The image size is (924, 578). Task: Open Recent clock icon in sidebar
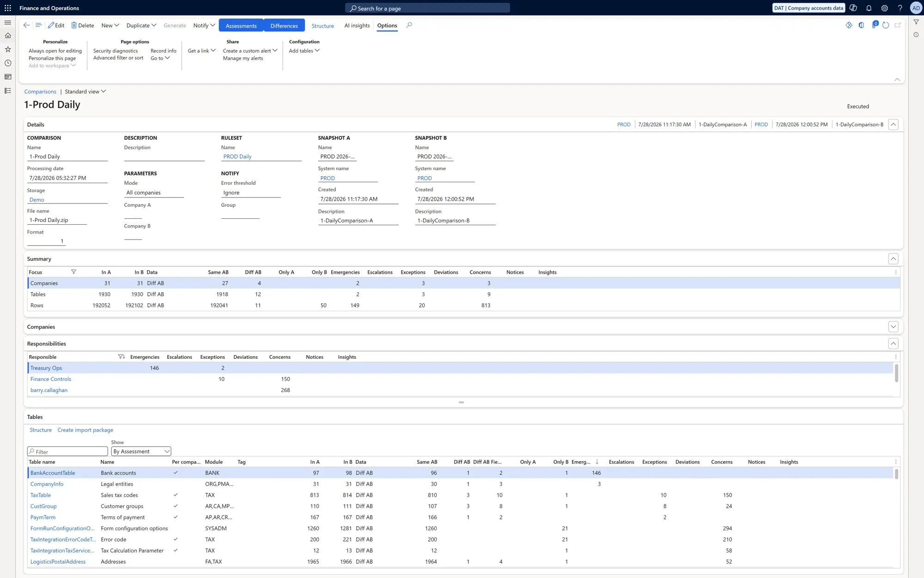pos(8,63)
